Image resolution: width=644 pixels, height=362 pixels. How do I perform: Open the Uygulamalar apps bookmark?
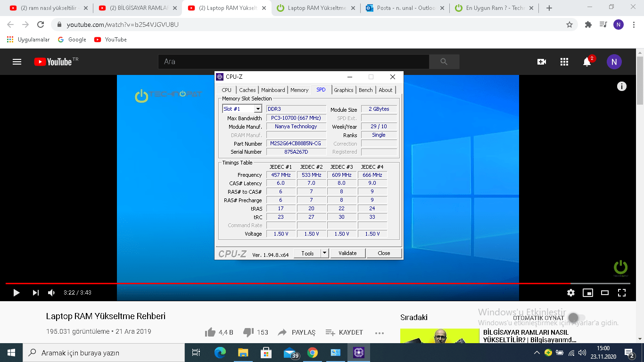tap(28, 40)
